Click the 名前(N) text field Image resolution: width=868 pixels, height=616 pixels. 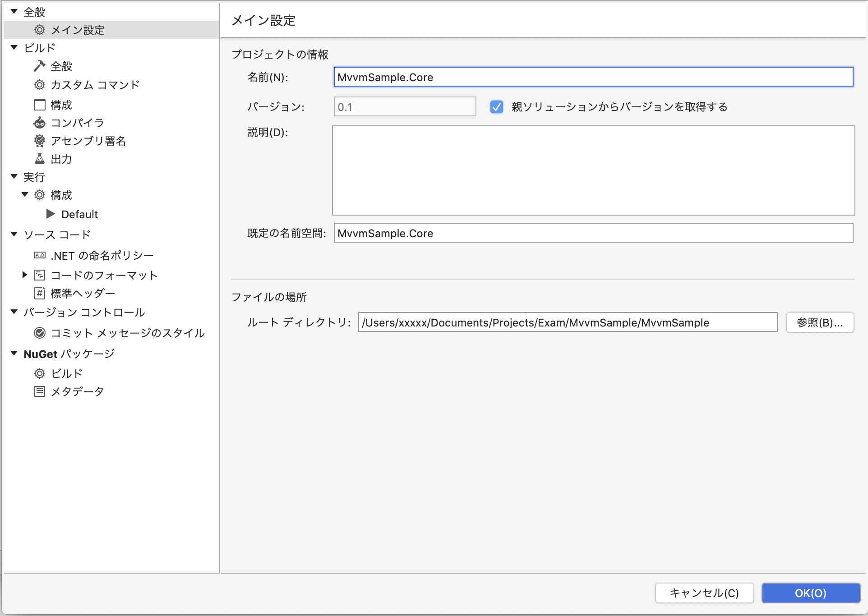pyautogui.click(x=593, y=77)
